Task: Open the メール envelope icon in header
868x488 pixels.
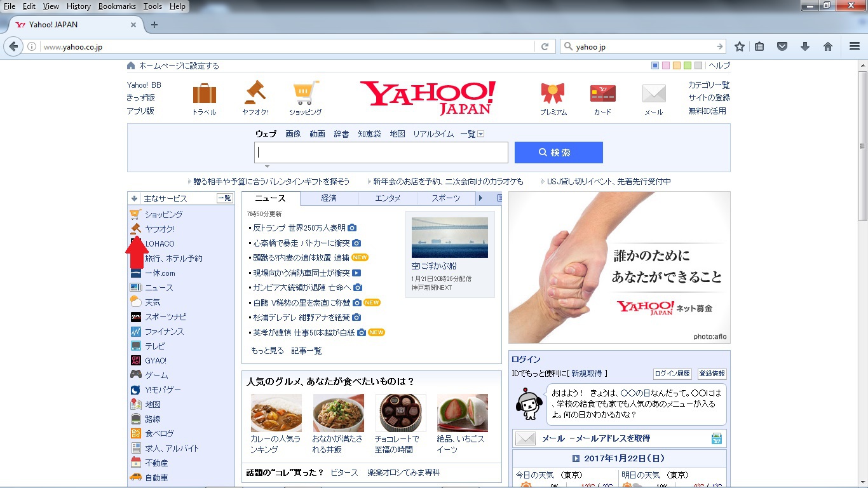Action: click(654, 93)
